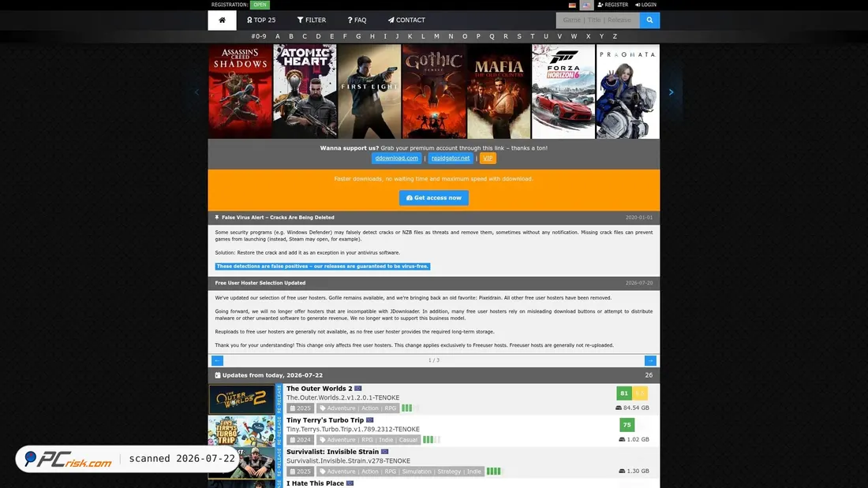868x488 pixels.
Task: Go to next news page arrow
Action: coord(650,361)
